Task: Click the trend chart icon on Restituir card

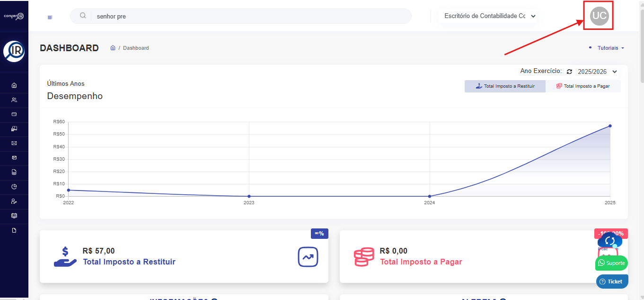Action: (x=308, y=257)
